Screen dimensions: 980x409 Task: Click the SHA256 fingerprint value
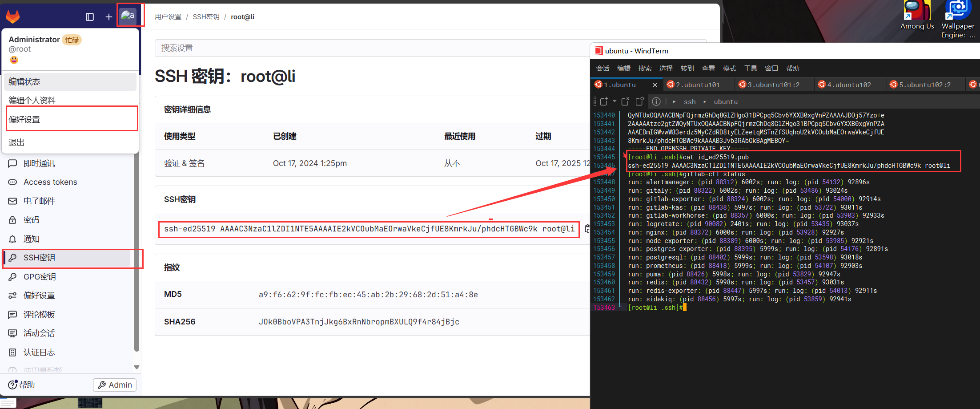[x=359, y=322]
